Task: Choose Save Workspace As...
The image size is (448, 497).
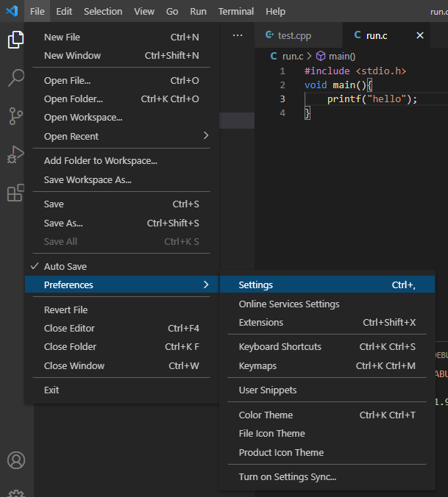Action: pos(122,179)
